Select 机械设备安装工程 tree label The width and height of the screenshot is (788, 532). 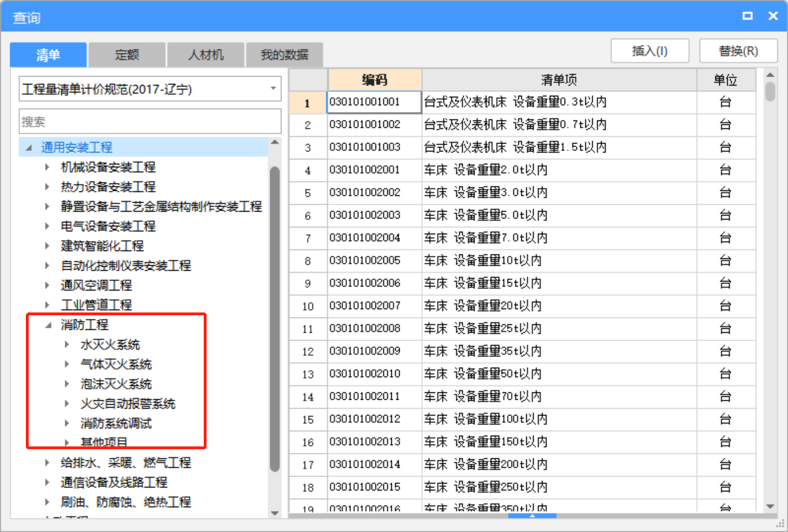[x=108, y=167]
